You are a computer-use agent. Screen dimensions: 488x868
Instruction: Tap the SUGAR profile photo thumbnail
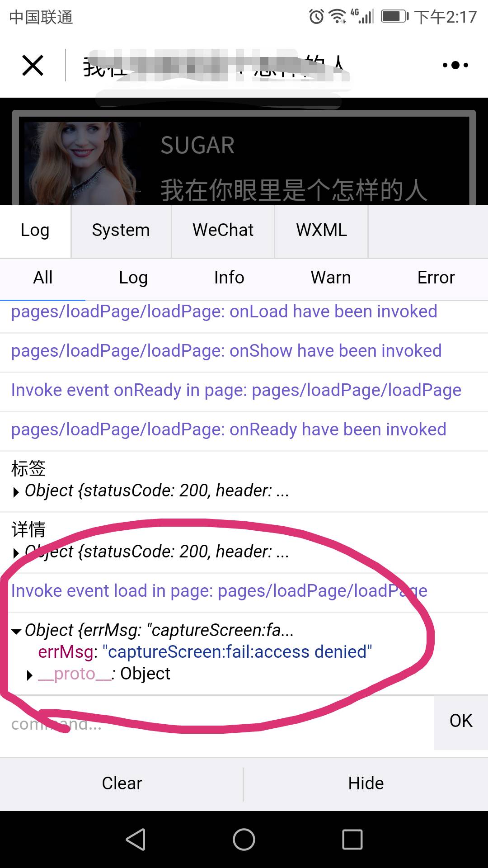82,163
